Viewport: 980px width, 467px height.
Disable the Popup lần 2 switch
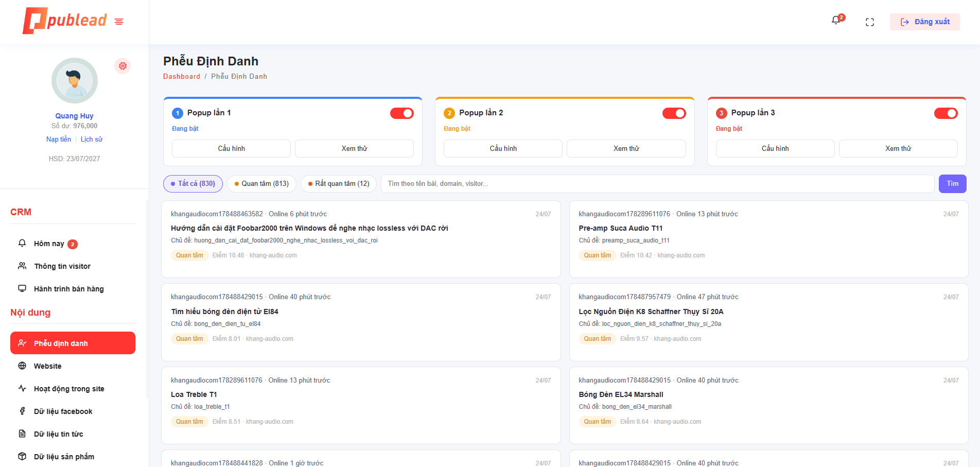pos(674,113)
